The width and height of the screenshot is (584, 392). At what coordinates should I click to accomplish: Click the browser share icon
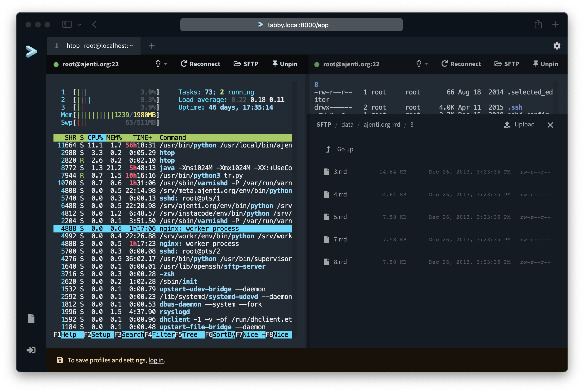pos(538,25)
